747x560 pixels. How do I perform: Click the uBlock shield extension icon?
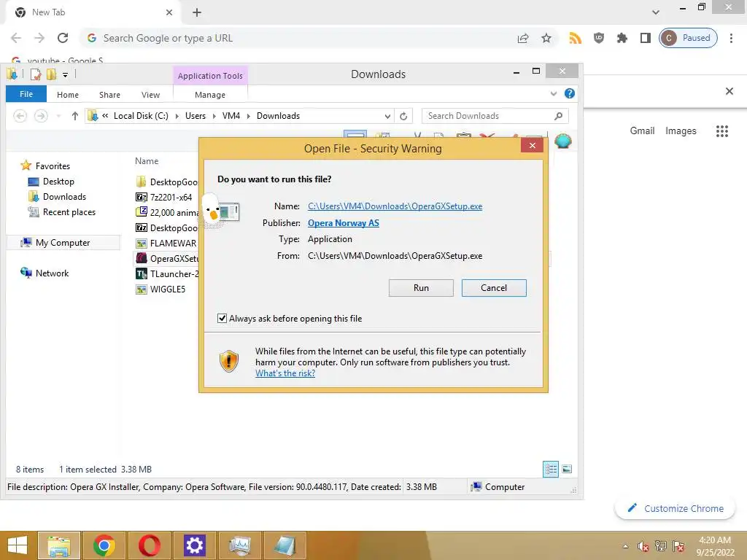(x=599, y=38)
